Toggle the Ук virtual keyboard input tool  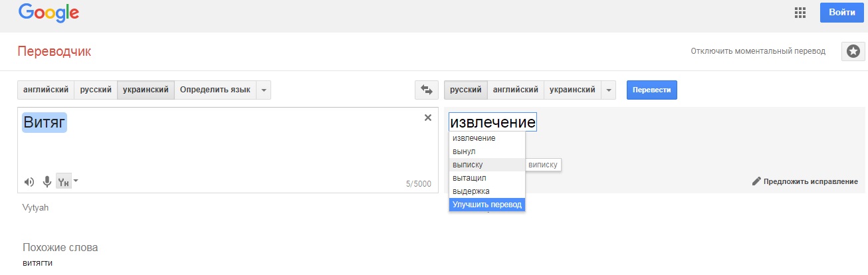tap(64, 181)
